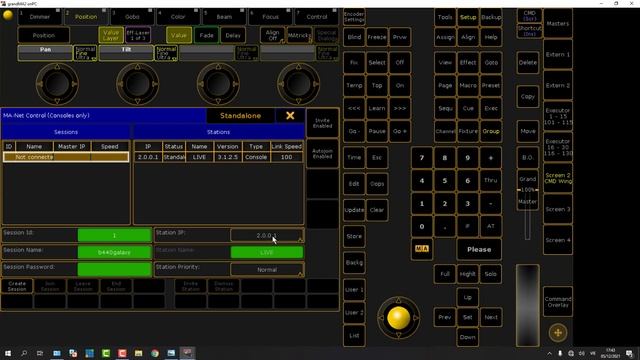
Task: Click the <<< key
Action: (x=354, y=108)
